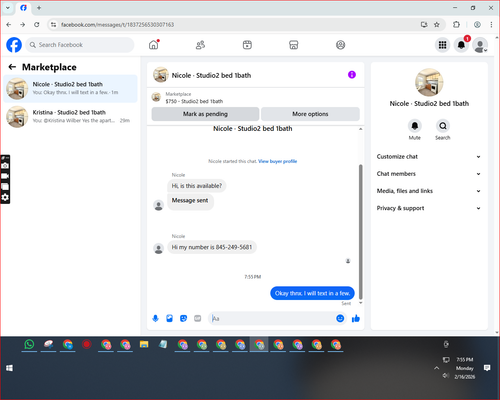Open the Windows Start menu
The image size is (500, 400).
point(9,368)
